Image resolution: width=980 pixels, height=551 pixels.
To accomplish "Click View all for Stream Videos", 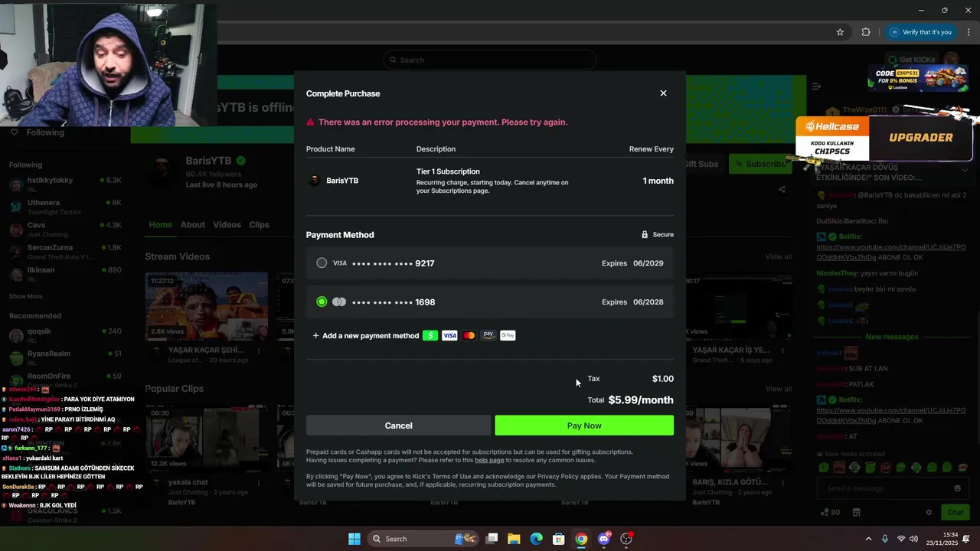I will pos(779,257).
